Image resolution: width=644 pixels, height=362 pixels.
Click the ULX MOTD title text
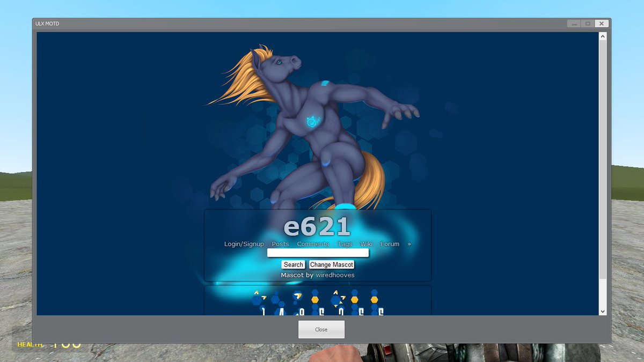click(47, 24)
